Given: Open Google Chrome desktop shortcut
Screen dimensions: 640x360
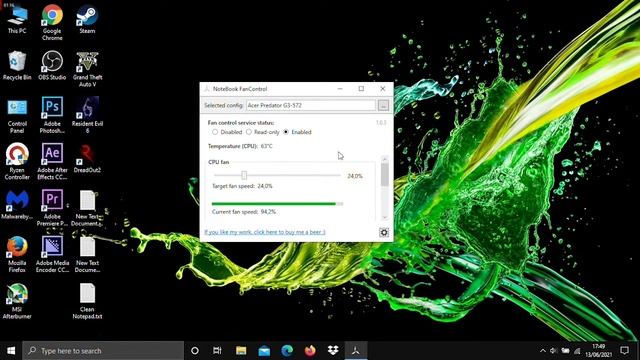Looking at the screenshot, I should [x=52, y=22].
